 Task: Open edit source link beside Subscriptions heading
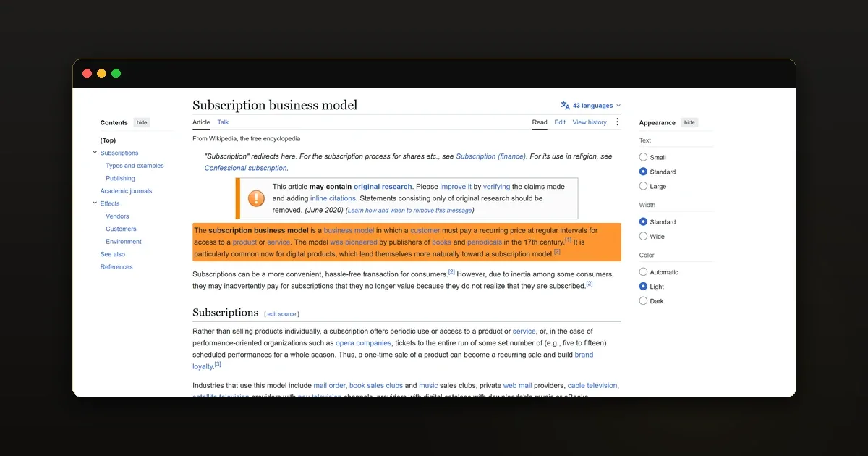coord(282,314)
